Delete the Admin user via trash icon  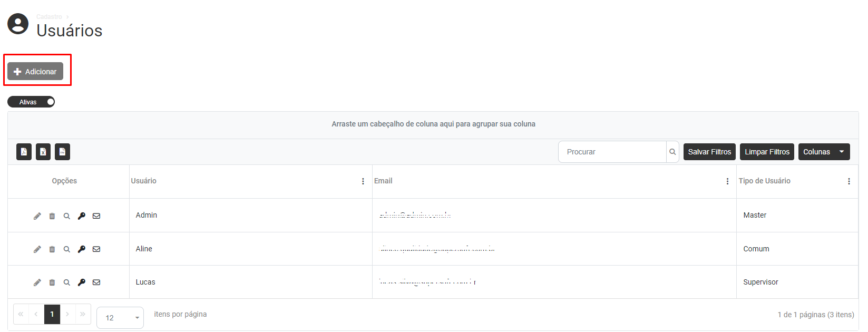tap(52, 216)
